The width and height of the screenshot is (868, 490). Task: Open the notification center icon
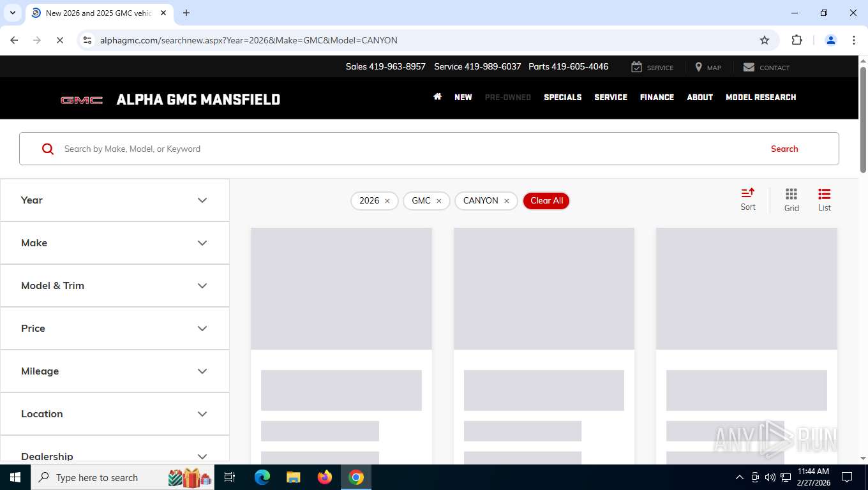point(847,477)
